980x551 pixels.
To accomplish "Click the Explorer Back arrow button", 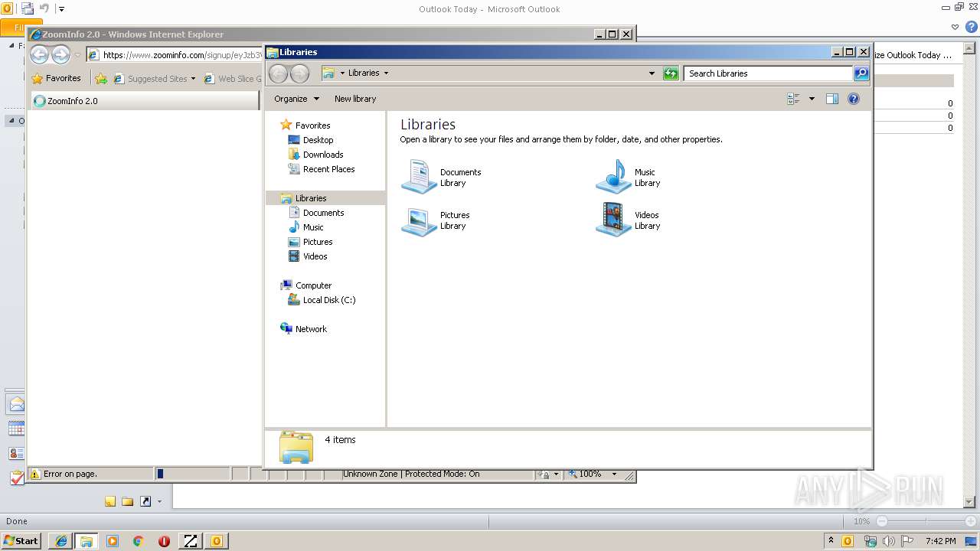I will click(279, 73).
